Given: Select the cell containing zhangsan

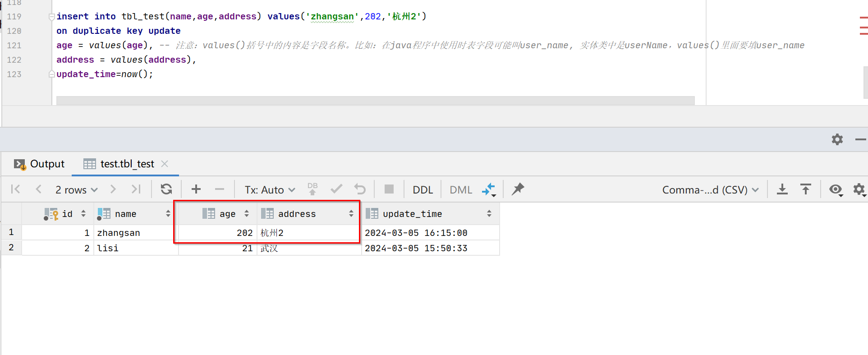Looking at the screenshot, I should [x=136, y=233].
